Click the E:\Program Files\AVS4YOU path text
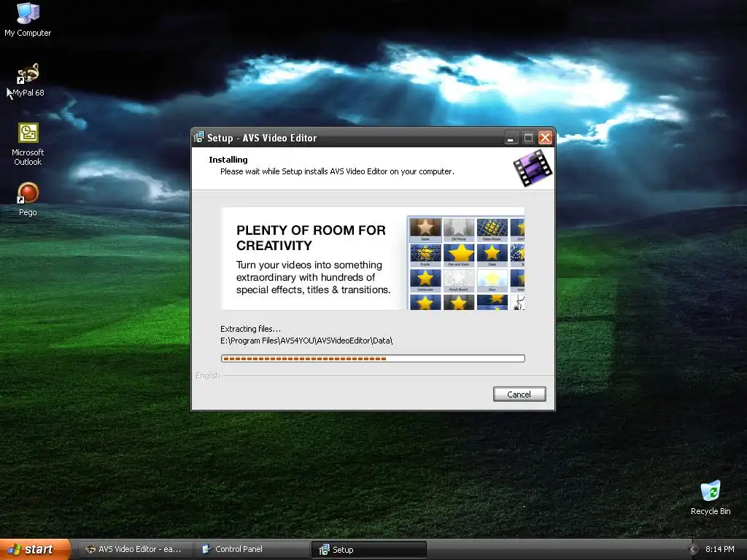This screenshot has width=747, height=560. coord(306,341)
